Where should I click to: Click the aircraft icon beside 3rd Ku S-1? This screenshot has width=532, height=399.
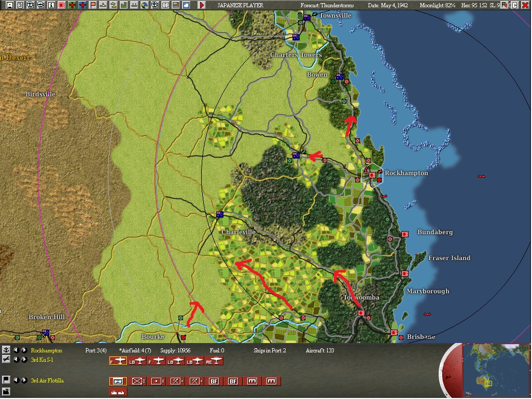[6, 359]
